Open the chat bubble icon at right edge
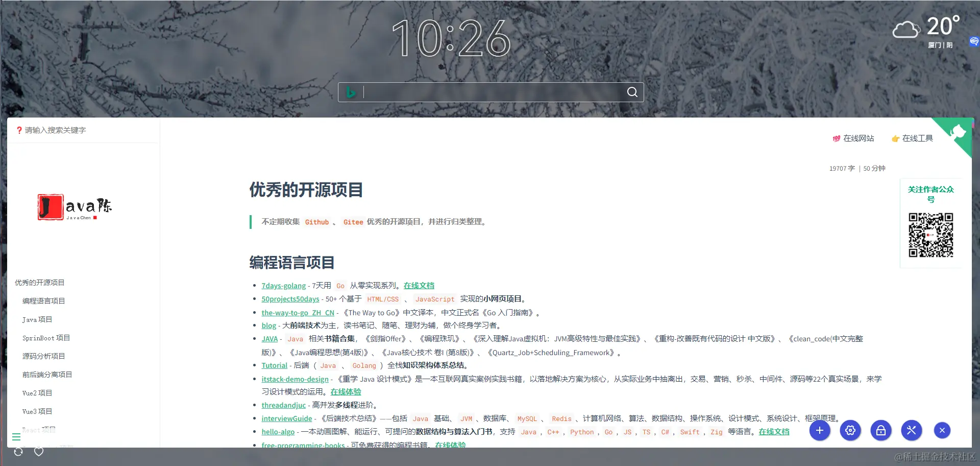The height and width of the screenshot is (466, 980). pyautogui.click(x=974, y=41)
